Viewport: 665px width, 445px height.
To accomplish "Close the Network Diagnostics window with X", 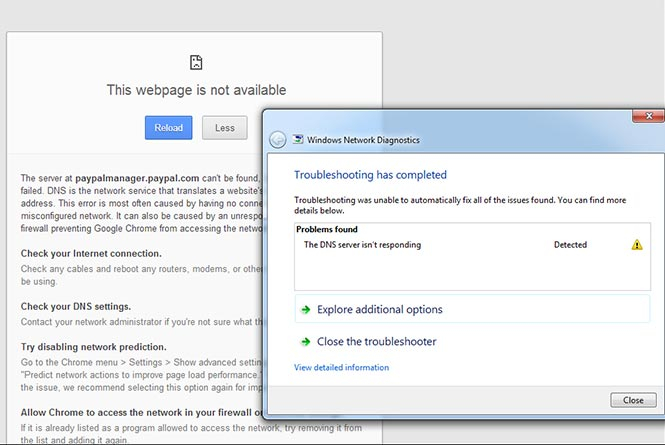I will 648,116.
